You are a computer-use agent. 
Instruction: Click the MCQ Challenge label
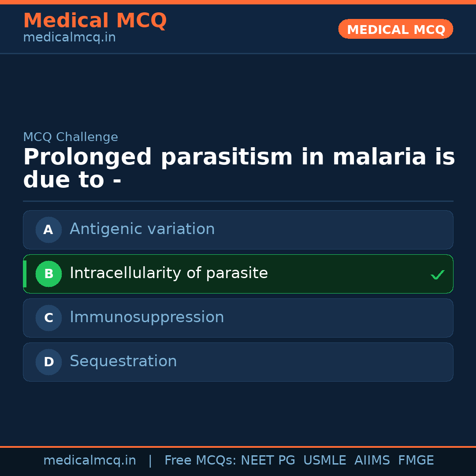click(x=70, y=137)
